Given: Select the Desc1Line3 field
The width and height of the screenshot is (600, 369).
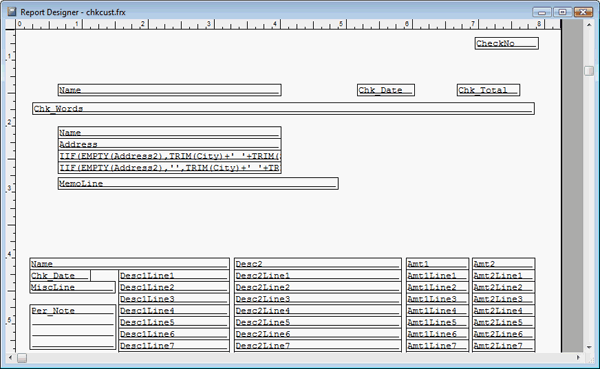Looking at the screenshot, I should (x=174, y=299).
